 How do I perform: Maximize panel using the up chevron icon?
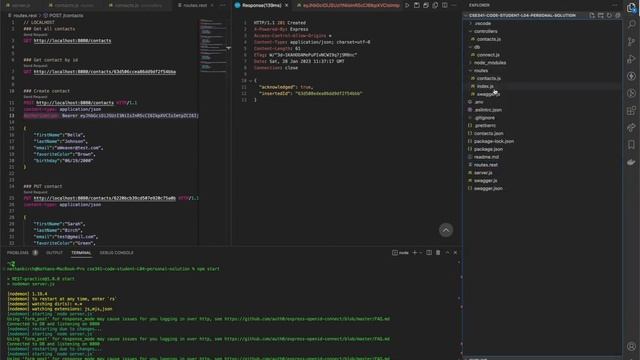click(447, 253)
